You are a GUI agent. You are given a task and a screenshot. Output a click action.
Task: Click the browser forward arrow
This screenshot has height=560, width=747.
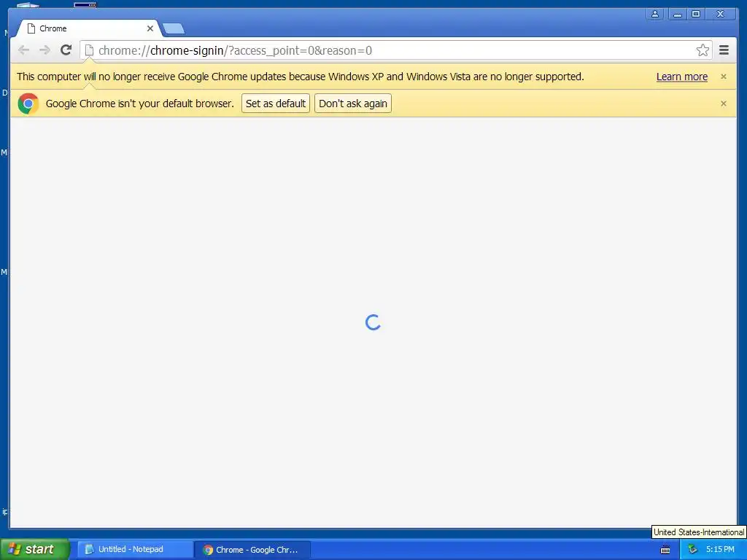tap(44, 50)
